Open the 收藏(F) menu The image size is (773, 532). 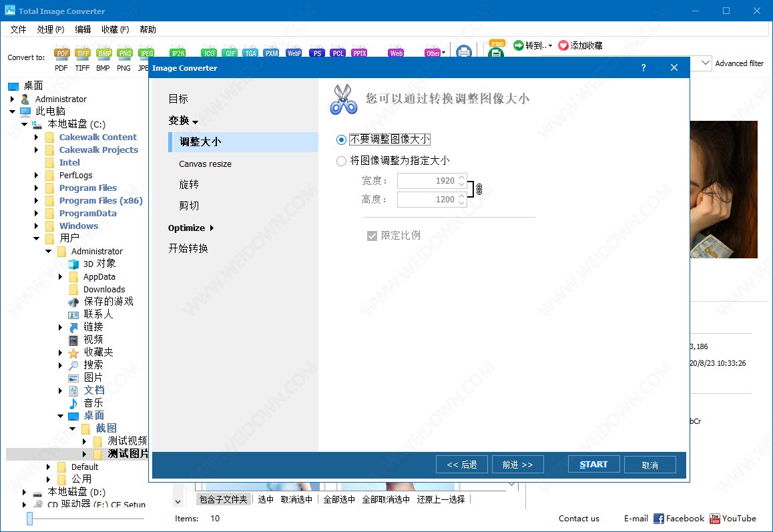115,29
